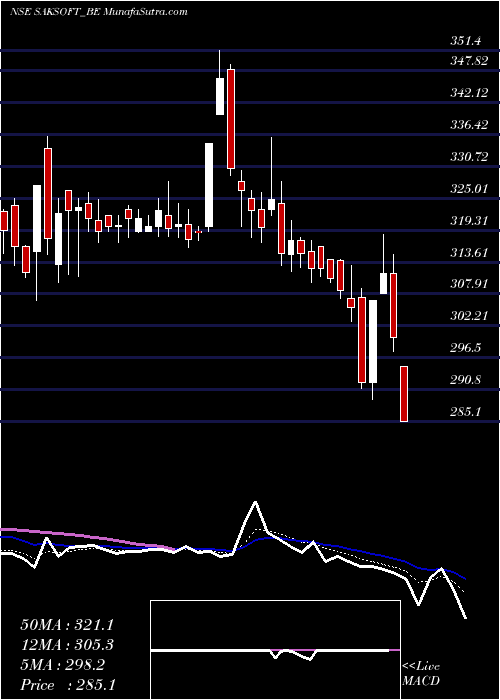Click the 290.8 price axis label
The image size is (500, 700).
point(466,380)
